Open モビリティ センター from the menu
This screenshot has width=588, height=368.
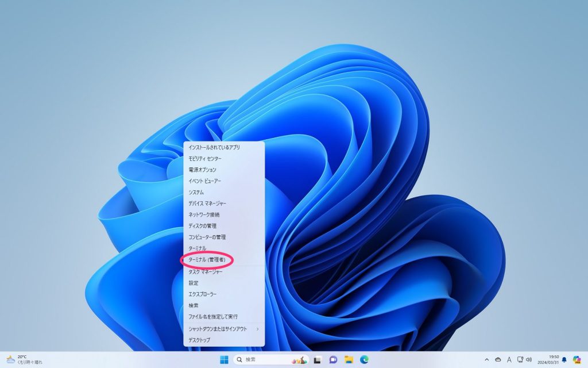pyautogui.click(x=224, y=159)
